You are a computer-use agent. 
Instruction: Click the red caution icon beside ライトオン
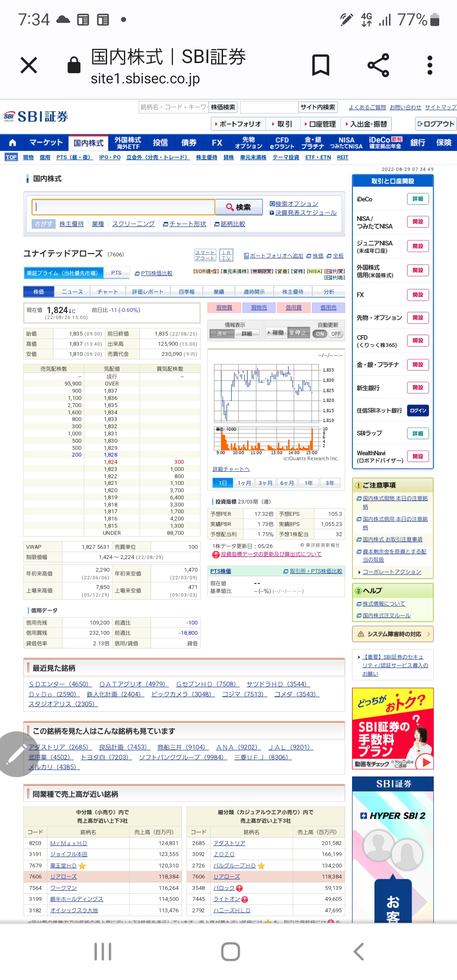[x=245, y=899]
